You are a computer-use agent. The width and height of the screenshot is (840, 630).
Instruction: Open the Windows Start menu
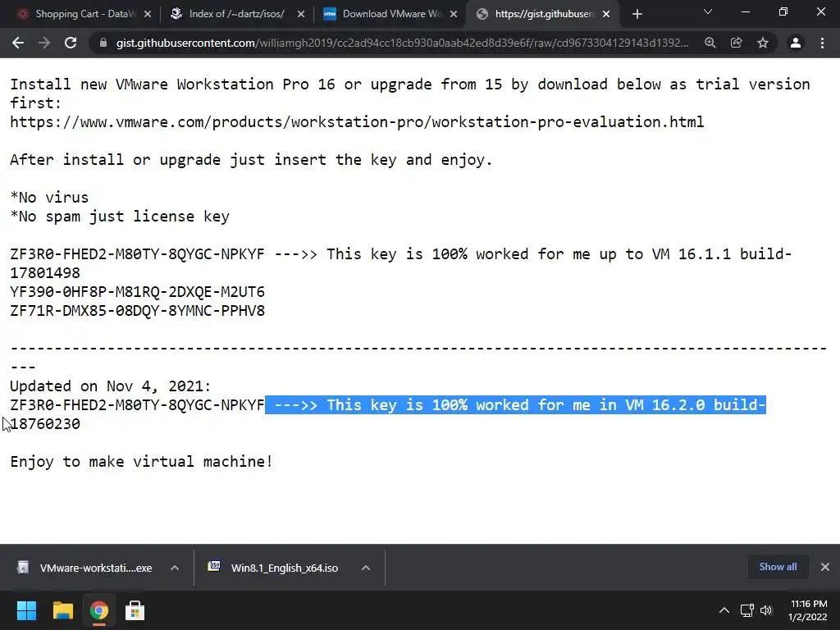tap(26, 610)
